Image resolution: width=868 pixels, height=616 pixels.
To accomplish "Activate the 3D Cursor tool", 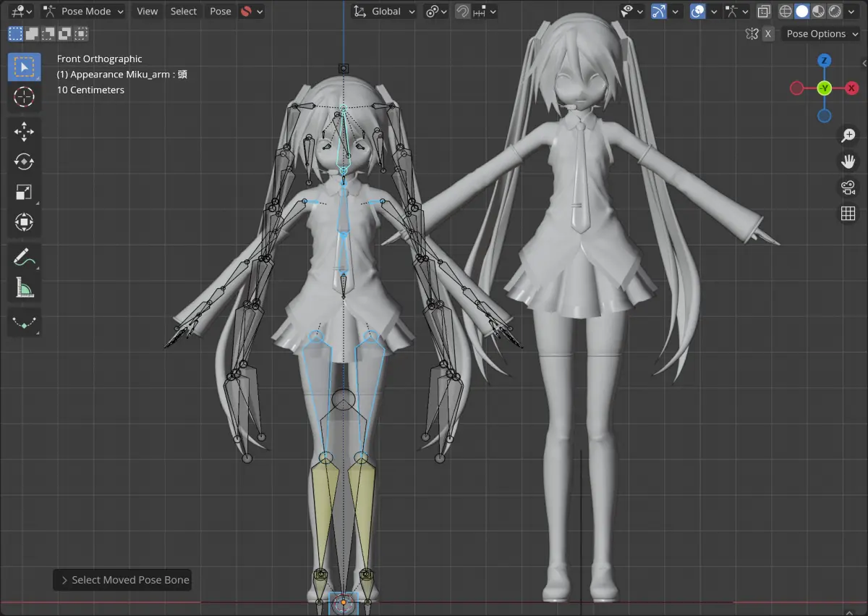I will 24,96.
